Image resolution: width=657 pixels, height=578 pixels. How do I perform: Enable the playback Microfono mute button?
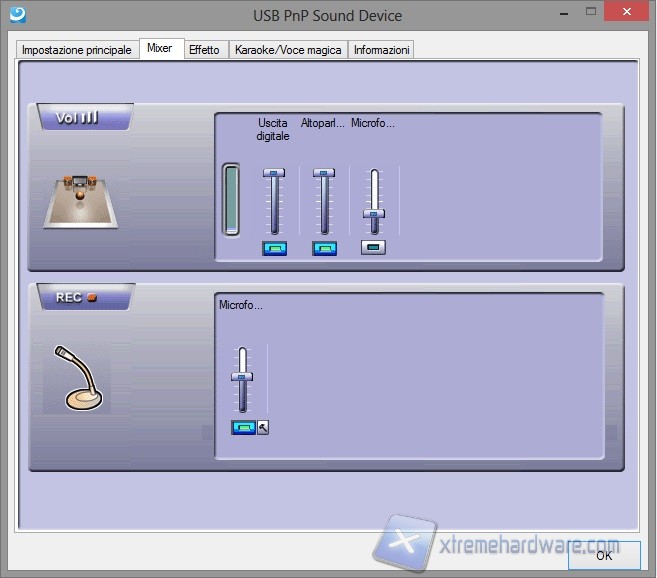click(374, 247)
